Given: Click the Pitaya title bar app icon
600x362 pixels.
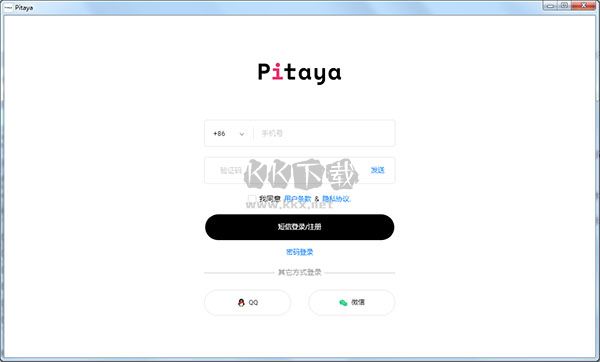Looking at the screenshot, I should tap(8, 7).
